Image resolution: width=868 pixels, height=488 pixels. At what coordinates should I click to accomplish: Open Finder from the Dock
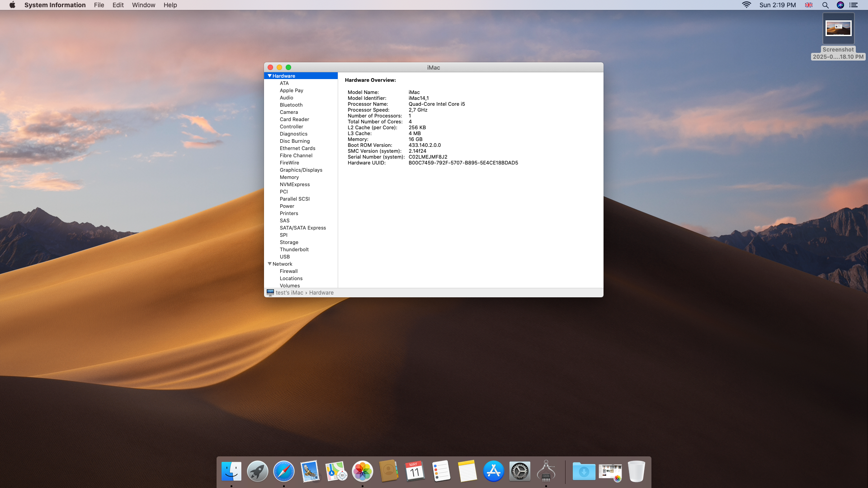(231, 471)
